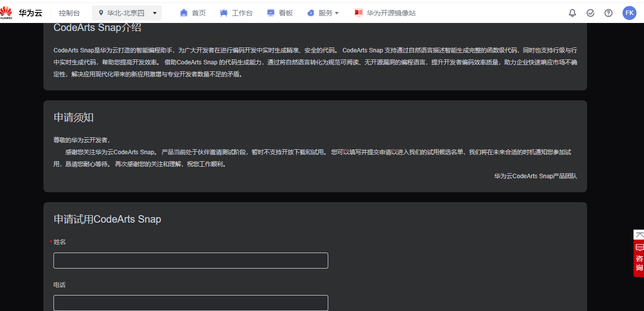Expand the 华北-北京四 region selector
The height and width of the screenshot is (311, 644).
coord(127,13)
